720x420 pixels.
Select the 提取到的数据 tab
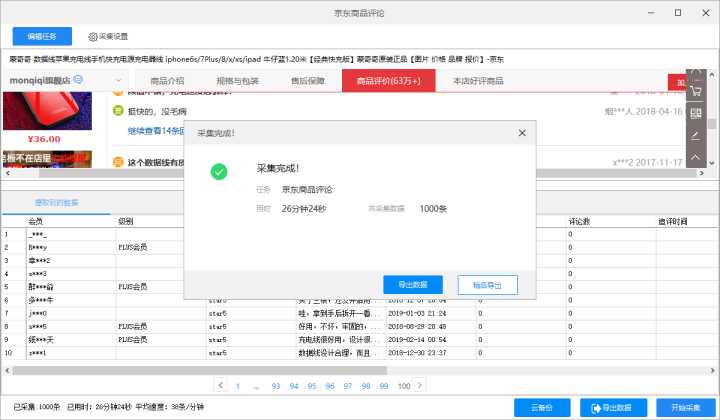click(56, 202)
